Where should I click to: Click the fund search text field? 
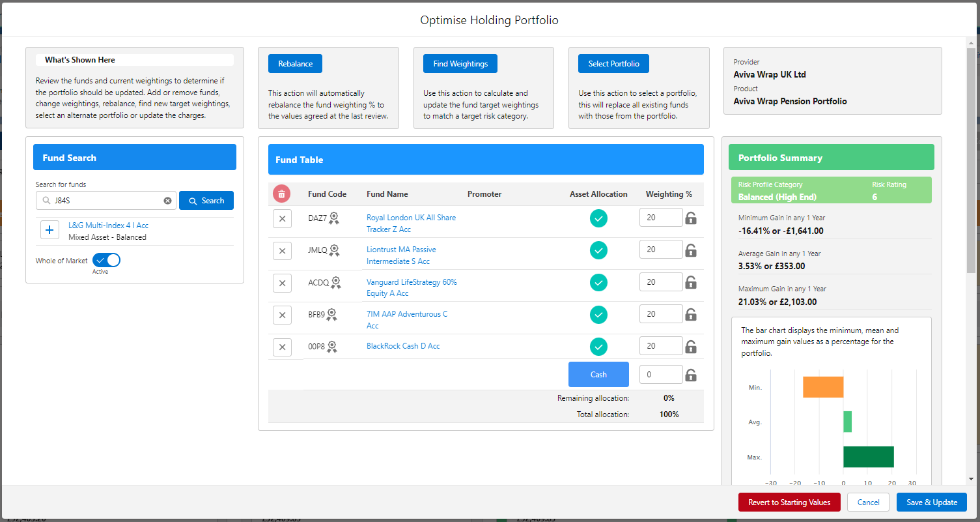(x=106, y=201)
